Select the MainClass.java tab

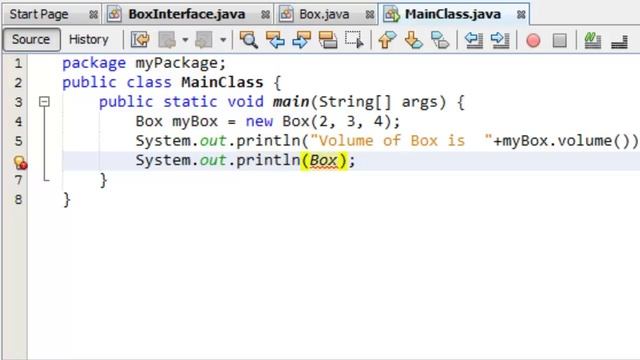tap(453, 14)
